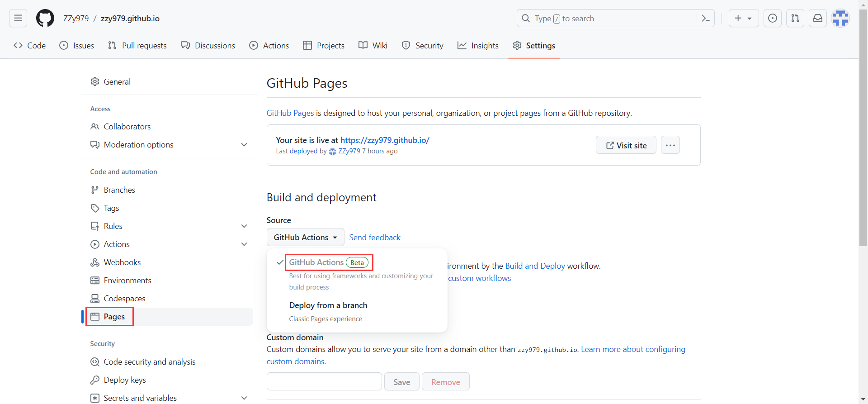The height and width of the screenshot is (404, 868).
Task: Click the sidebar Actions play icon
Action: (95, 244)
